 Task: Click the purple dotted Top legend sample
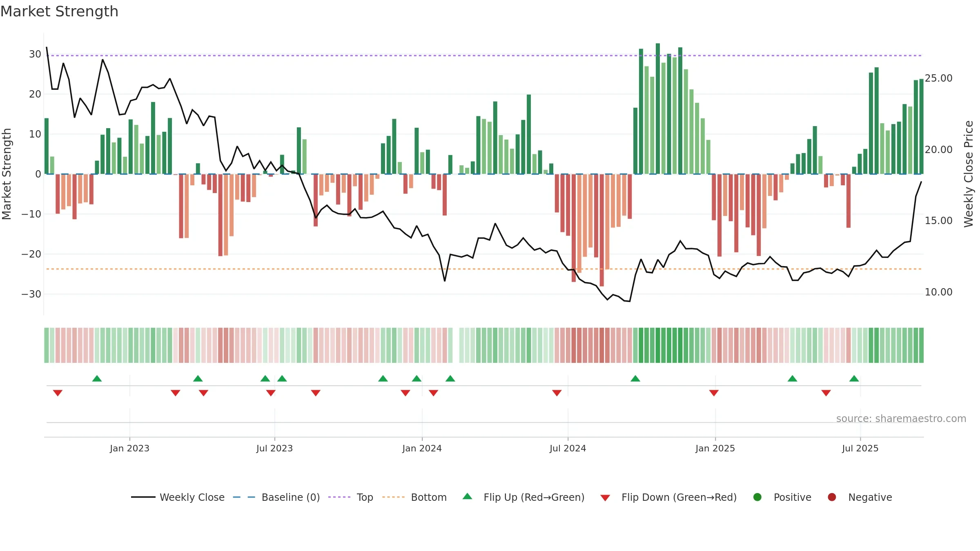pos(339,497)
